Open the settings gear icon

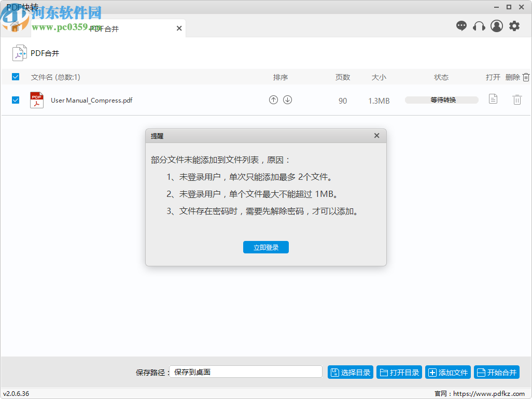[514, 25]
